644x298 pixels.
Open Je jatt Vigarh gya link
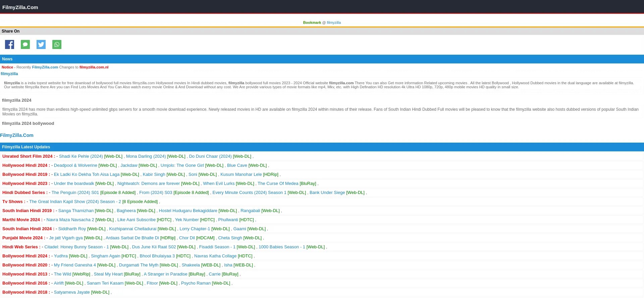pyautogui.click(x=66, y=238)
